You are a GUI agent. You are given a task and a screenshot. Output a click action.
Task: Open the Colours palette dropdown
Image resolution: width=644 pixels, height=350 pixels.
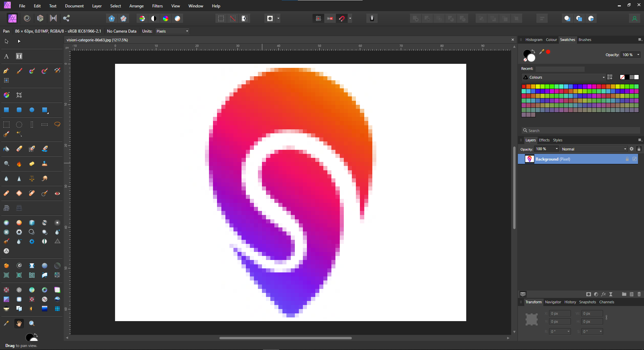[x=563, y=77]
